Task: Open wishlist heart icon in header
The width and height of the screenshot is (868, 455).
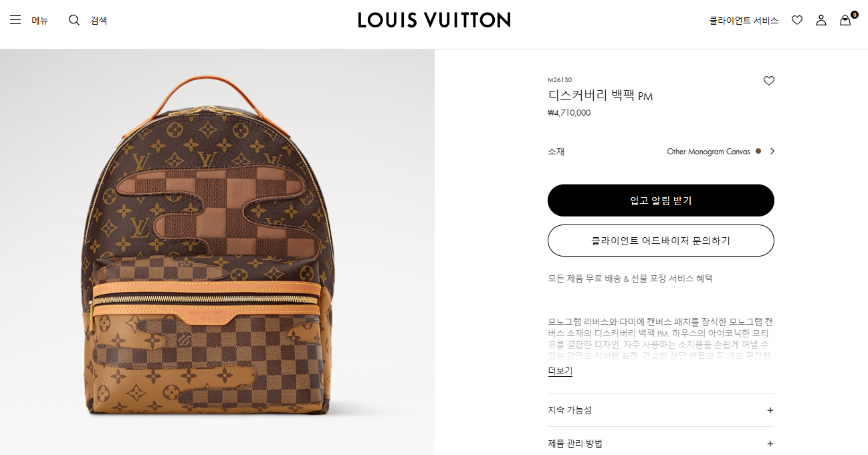Action: [797, 20]
